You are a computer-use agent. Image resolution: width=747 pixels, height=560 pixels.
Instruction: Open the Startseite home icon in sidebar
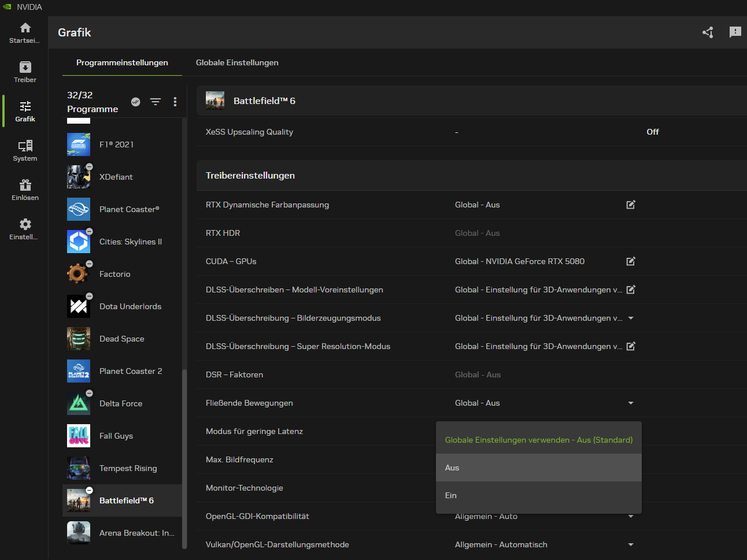click(x=25, y=32)
